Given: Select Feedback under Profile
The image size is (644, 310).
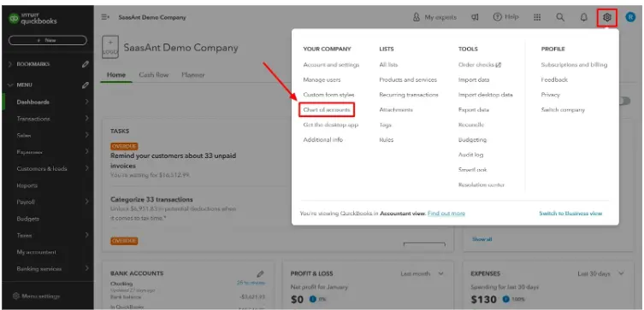Looking at the screenshot, I should tap(554, 80).
